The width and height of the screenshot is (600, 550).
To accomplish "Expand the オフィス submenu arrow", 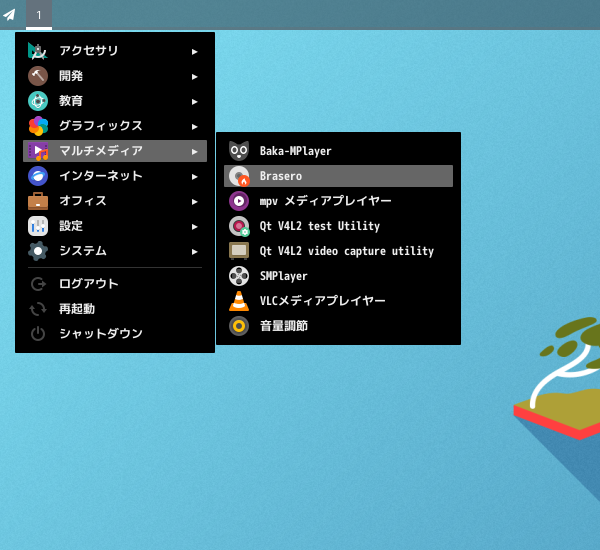I will (194, 202).
